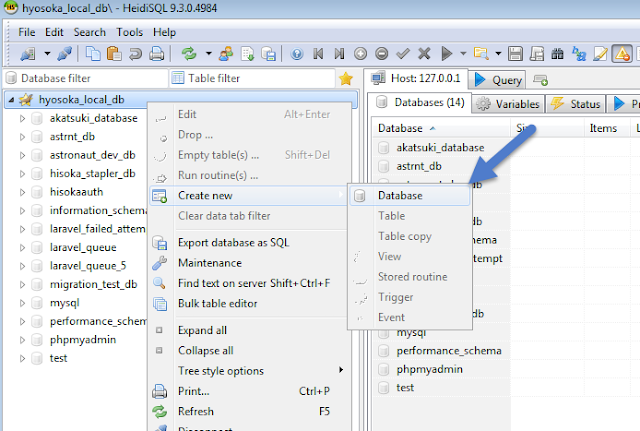Click the blue Help question mark icon
The image size is (640, 431).
297,54
